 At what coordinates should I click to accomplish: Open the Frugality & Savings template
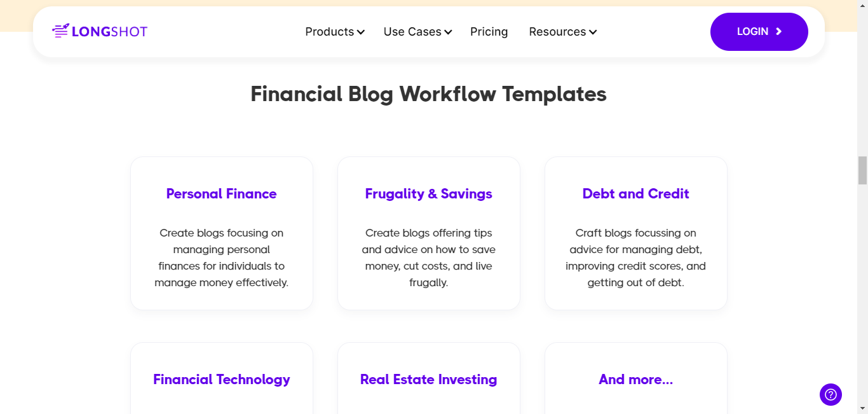pyautogui.click(x=429, y=233)
